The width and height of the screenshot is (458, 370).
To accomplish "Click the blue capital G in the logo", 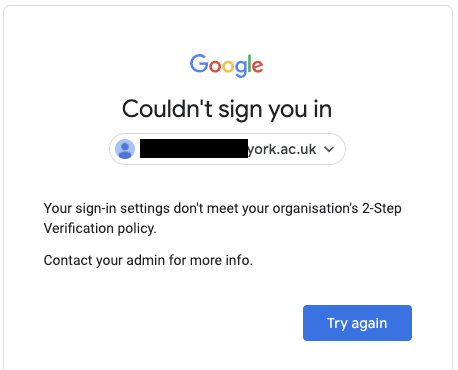I will pyautogui.click(x=199, y=64).
